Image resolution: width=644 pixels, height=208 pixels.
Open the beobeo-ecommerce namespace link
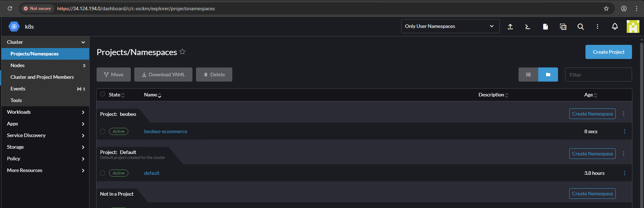166,131
